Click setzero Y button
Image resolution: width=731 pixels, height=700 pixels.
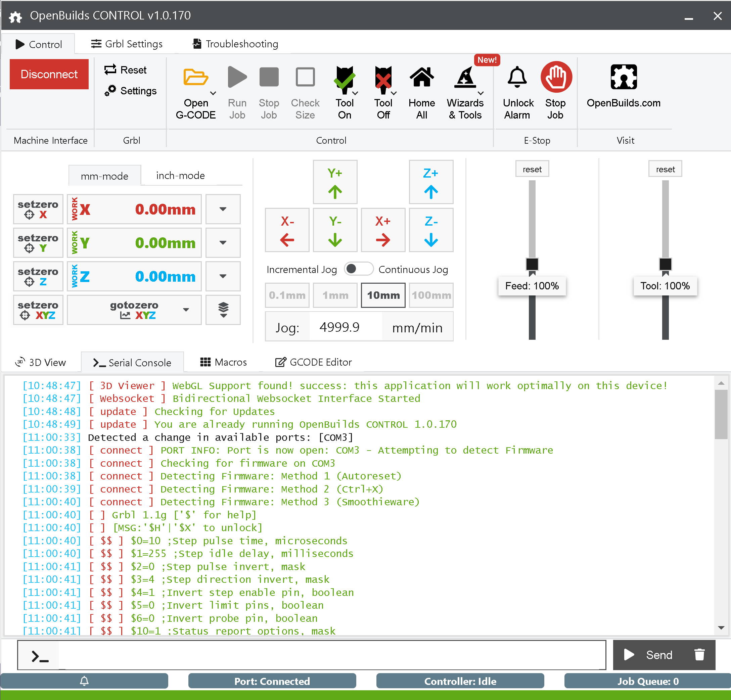click(x=38, y=242)
